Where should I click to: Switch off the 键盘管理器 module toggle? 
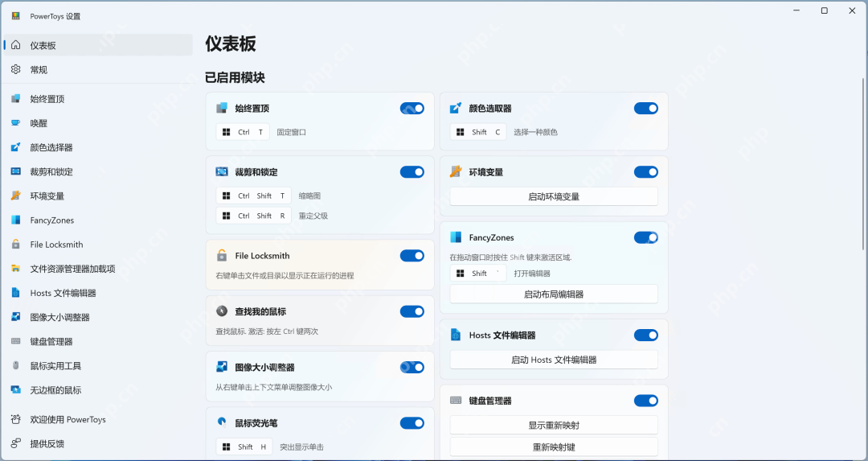pyautogui.click(x=645, y=401)
